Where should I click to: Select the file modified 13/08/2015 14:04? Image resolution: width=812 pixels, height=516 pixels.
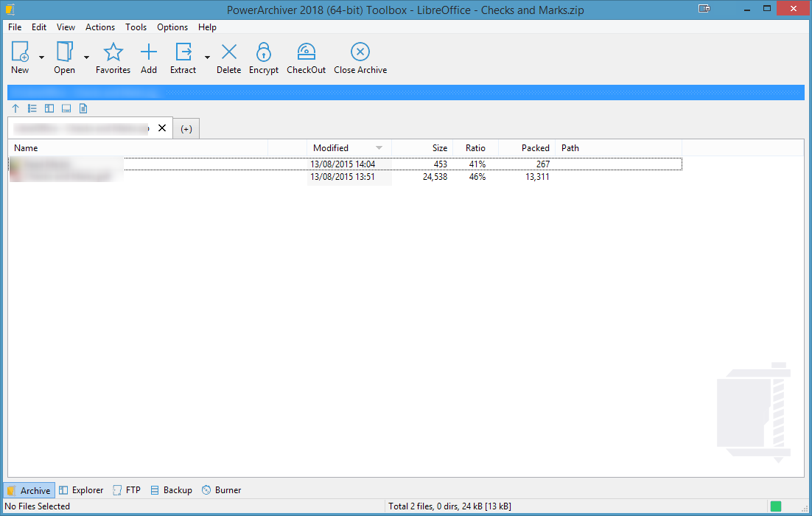click(345, 164)
